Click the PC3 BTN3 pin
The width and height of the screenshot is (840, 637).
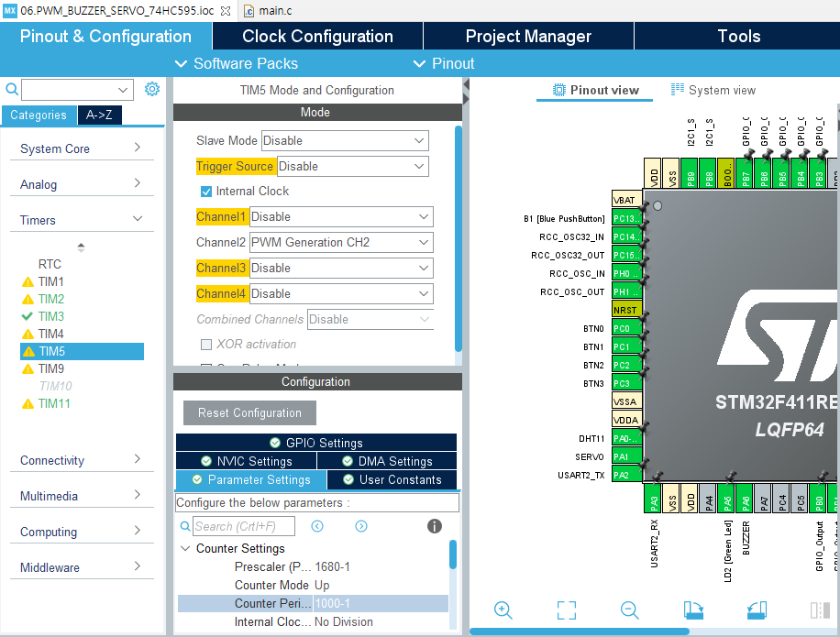[x=626, y=383]
